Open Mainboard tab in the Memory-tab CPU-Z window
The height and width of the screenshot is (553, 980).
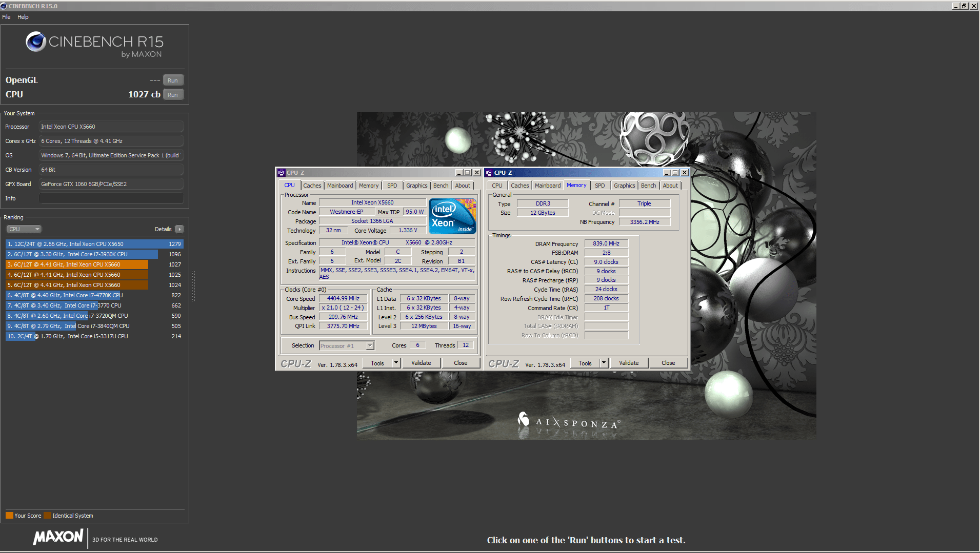tap(548, 186)
